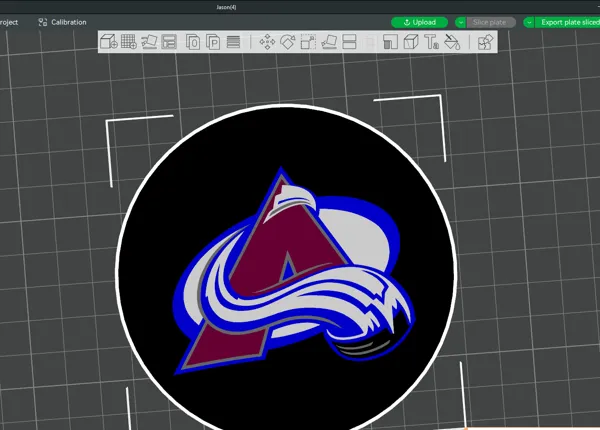Image resolution: width=600 pixels, height=430 pixels.
Task: Open the Calibration tab
Action: pyautogui.click(x=62, y=22)
